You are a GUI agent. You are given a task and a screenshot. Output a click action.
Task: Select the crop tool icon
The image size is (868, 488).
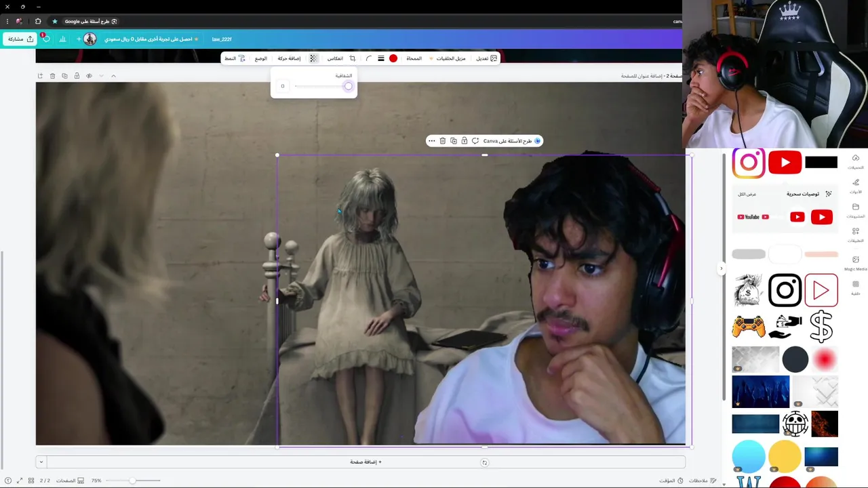coord(352,58)
